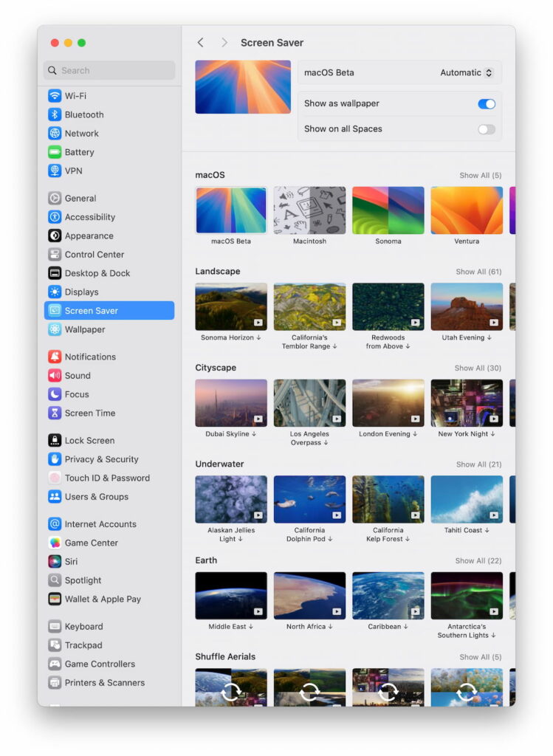The height and width of the screenshot is (756, 553).
Task: Click the VPN icon
Action: click(55, 171)
